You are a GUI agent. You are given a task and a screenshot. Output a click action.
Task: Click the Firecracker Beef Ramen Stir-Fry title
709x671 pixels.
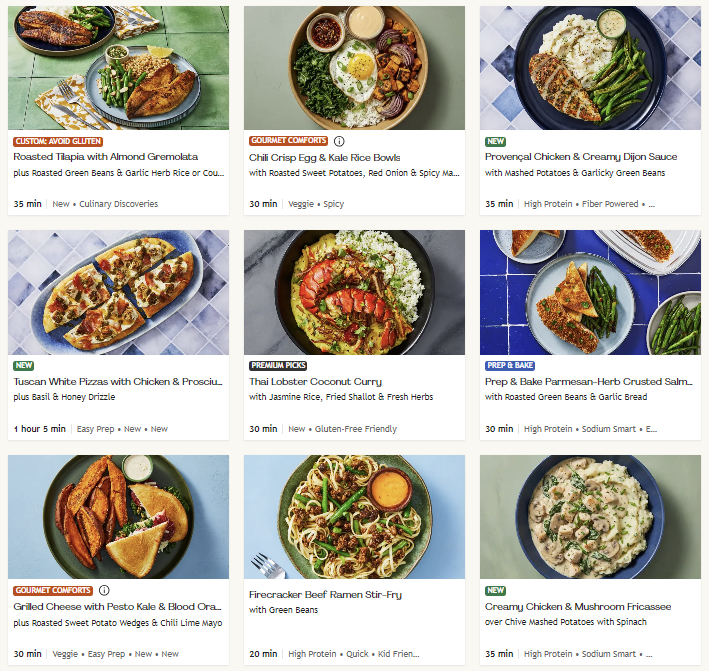(325, 595)
